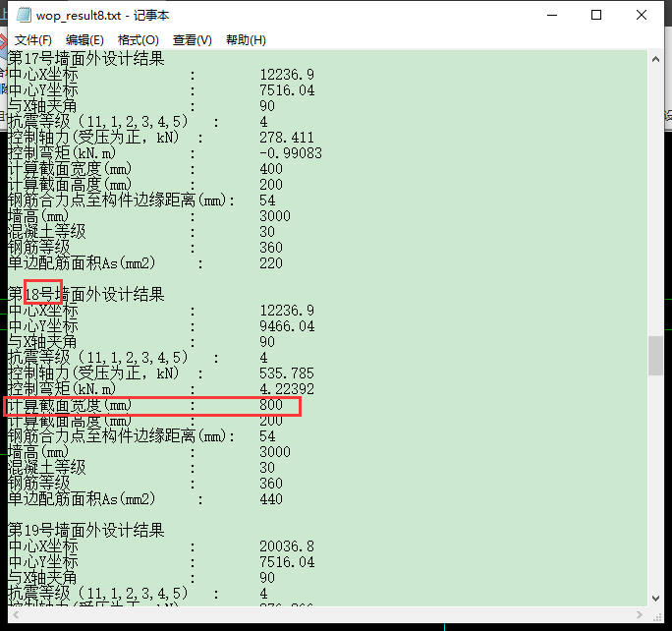Click the value 20036.8

[286, 546]
